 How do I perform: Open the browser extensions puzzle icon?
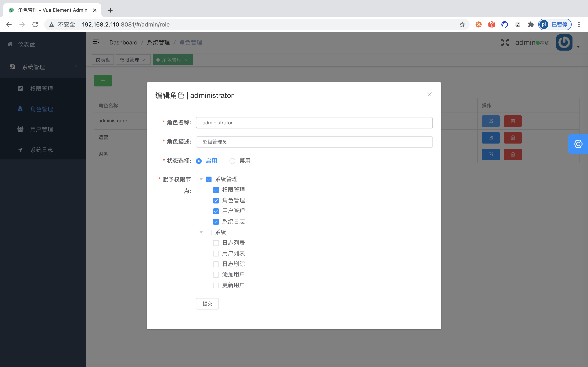coord(531,24)
